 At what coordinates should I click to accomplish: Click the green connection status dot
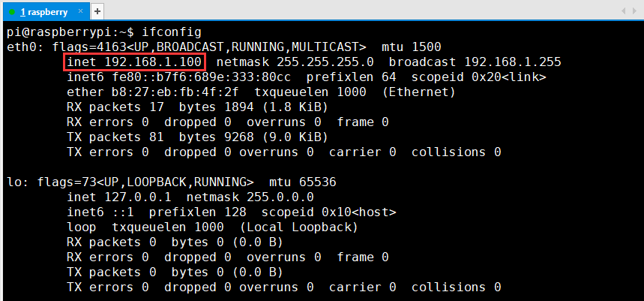coord(12,12)
